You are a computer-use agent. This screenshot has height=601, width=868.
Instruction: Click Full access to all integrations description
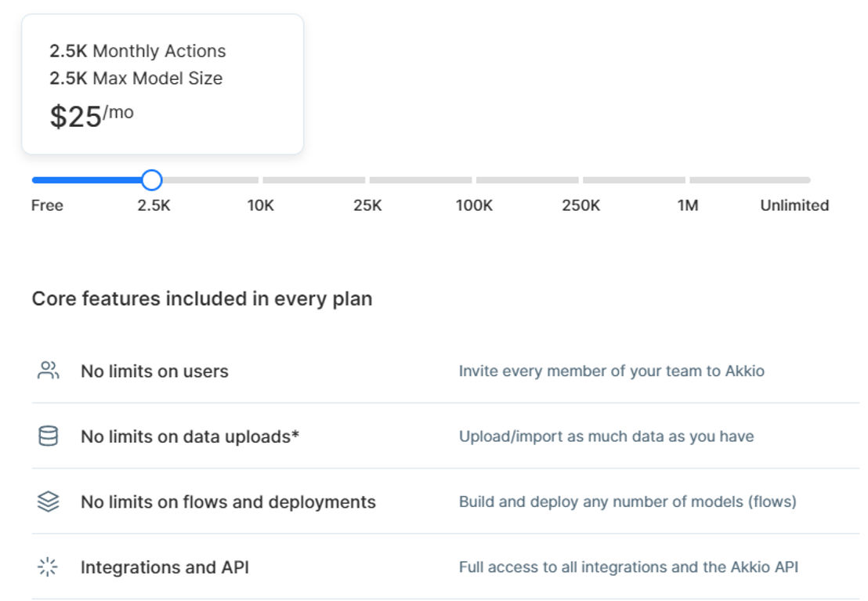pos(628,567)
